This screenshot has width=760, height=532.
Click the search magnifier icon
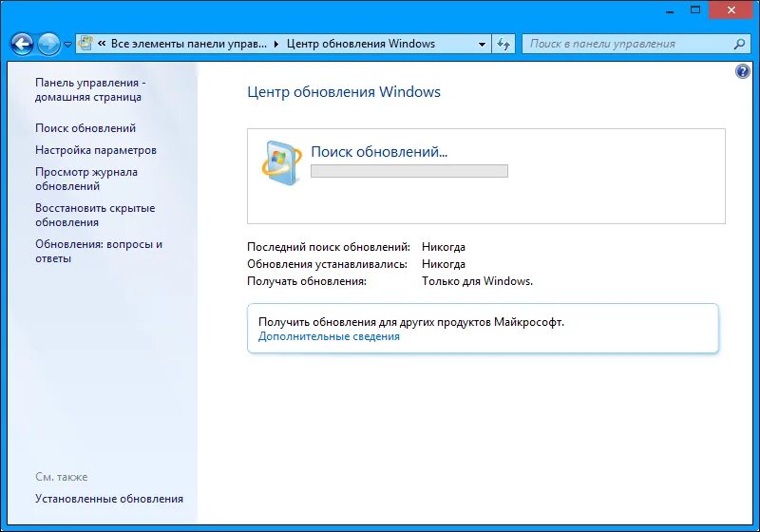tap(739, 44)
